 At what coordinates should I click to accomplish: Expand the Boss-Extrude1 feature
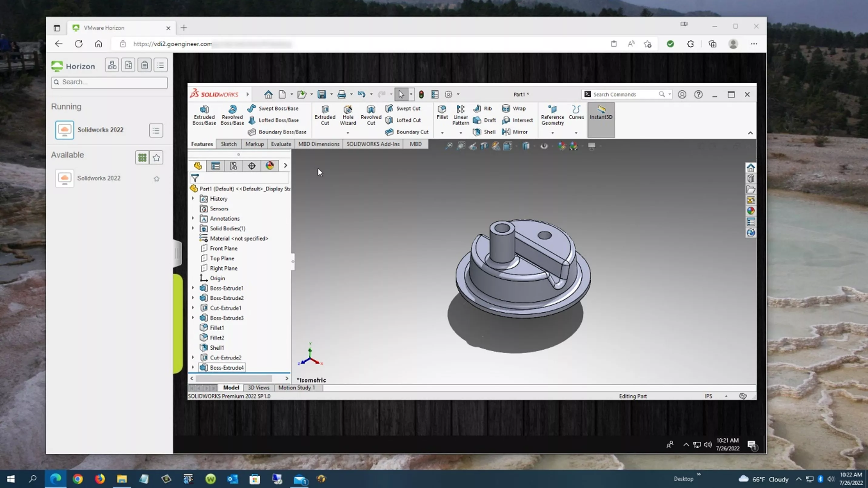pos(193,288)
